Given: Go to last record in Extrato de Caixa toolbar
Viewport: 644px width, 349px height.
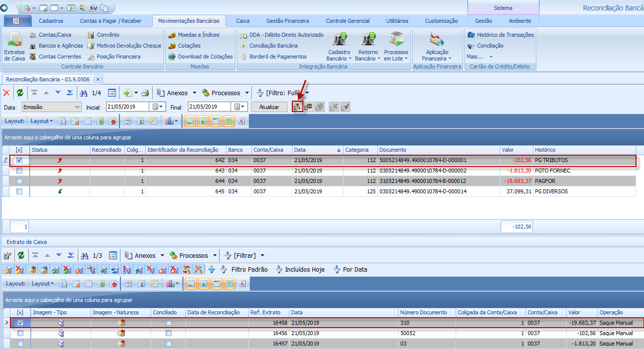Looking at the screenshot, I should (70, 255).
